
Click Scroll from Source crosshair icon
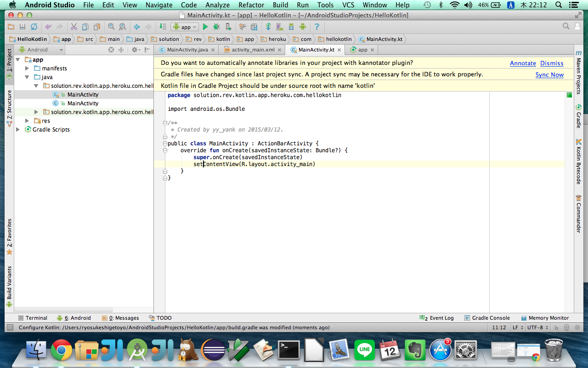[x=111, y=50]
